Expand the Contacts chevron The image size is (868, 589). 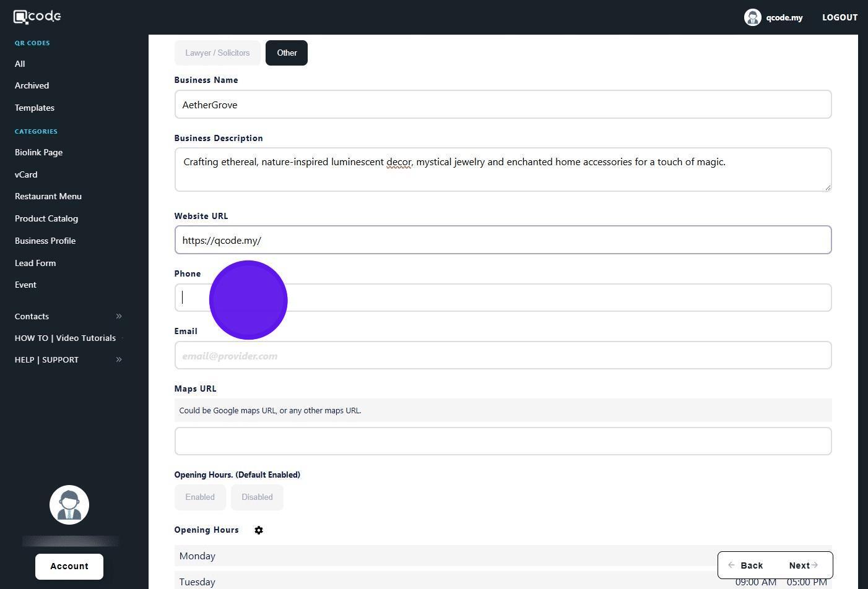coord(119,316)
